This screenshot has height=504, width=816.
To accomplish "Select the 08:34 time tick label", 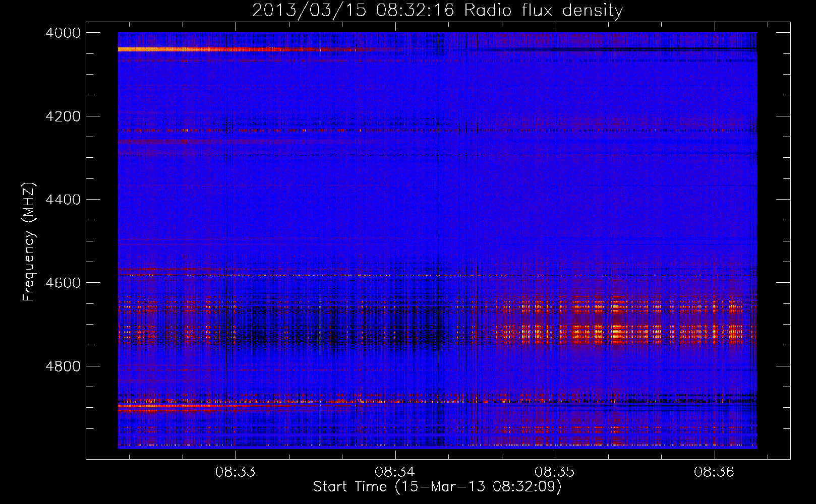I will coord(395,472).
